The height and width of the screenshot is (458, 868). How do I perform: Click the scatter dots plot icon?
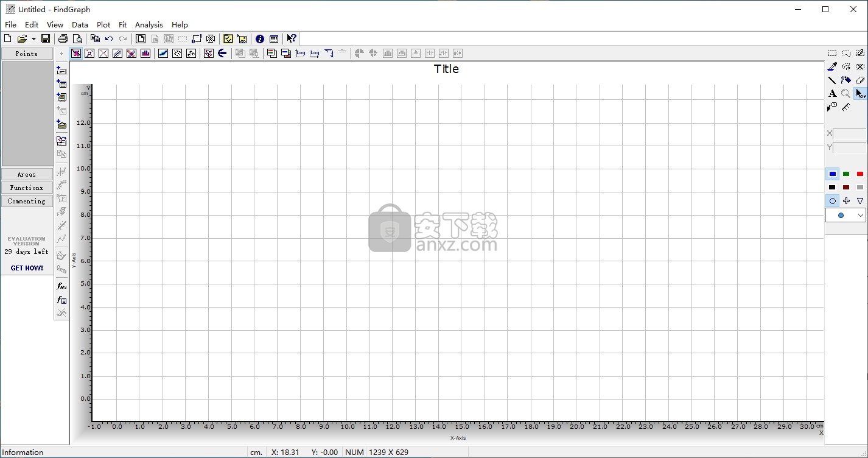(x=177, y=54)
